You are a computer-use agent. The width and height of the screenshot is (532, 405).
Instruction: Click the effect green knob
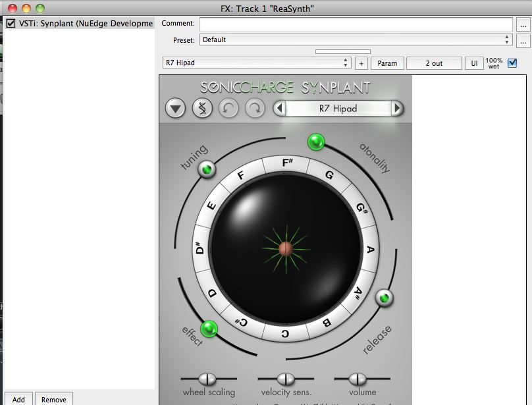tap(209, 329)
